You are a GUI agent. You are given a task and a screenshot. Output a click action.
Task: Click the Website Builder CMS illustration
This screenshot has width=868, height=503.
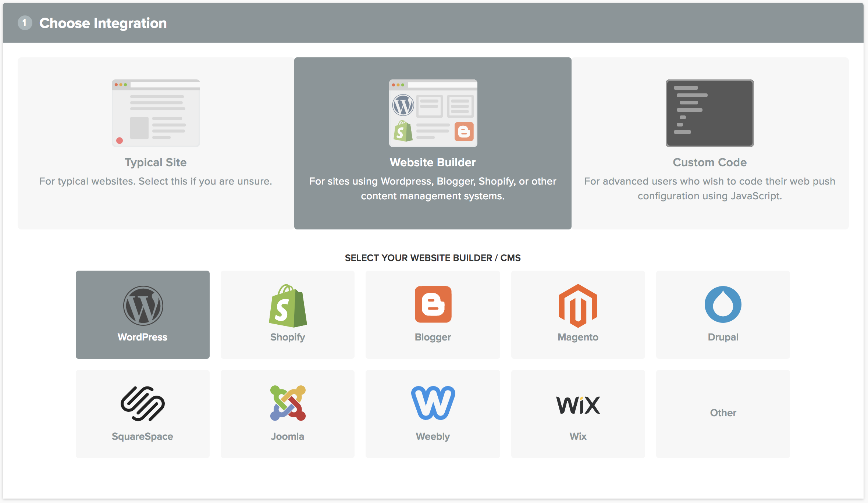[x=433, y=113]
